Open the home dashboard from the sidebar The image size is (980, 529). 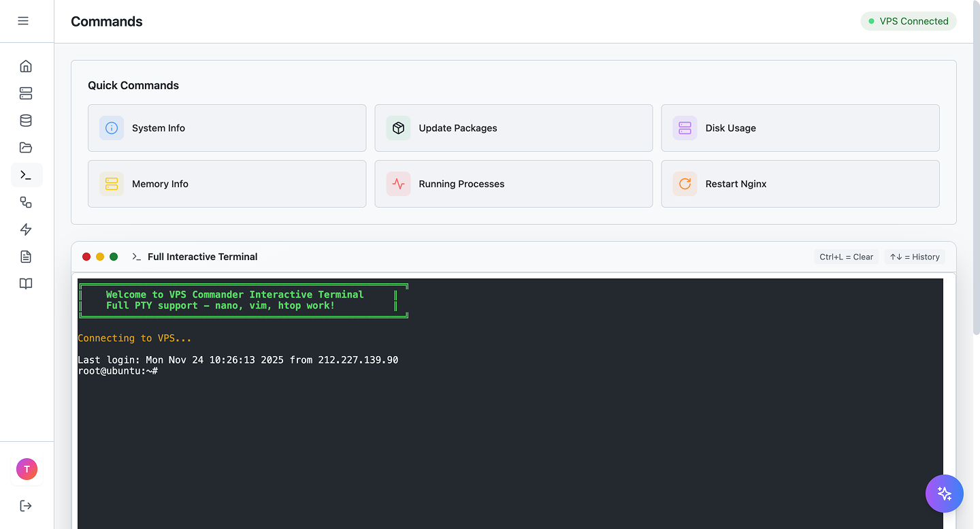point(25,66)
